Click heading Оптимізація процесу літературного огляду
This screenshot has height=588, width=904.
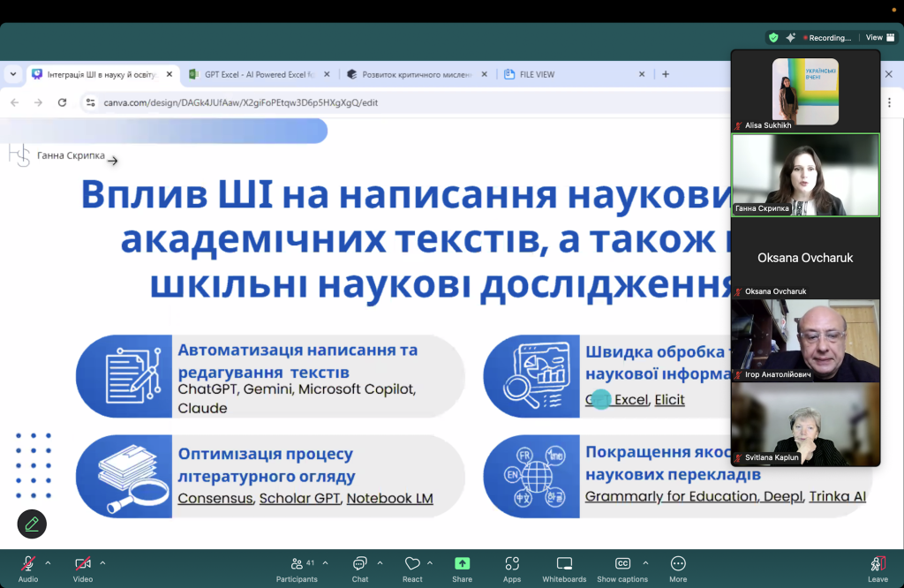pos(267,464)
